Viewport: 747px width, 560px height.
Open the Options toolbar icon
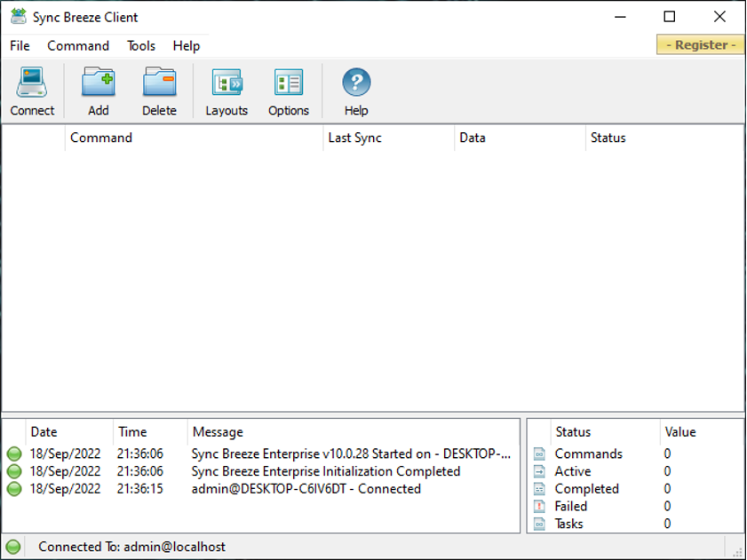pyautogui.click(x=288, y=83)
